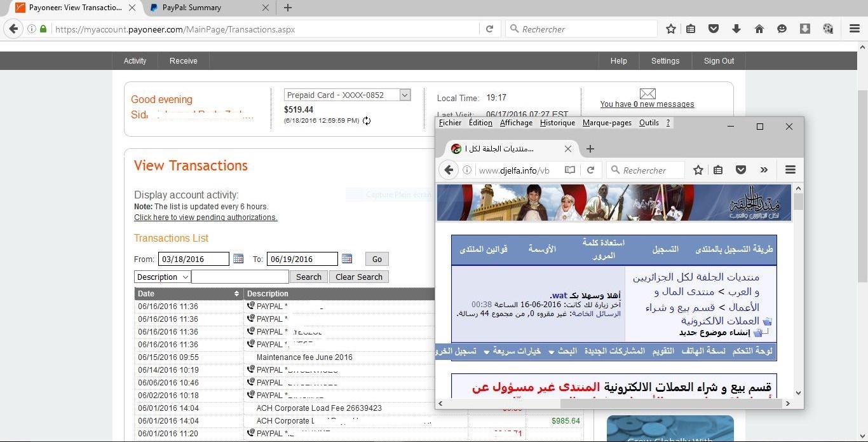Close the Payoneer View Transactions tab
The width and height of the screenshot is (868, 442).
click(132, 8)
